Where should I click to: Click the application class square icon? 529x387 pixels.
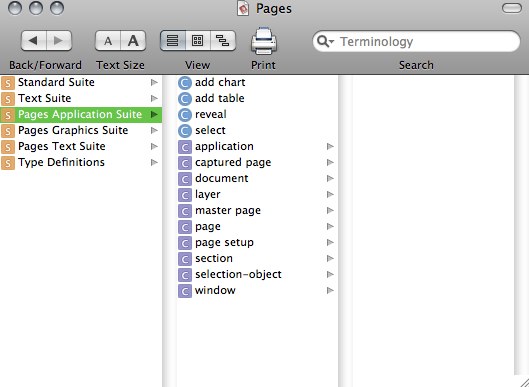tap(185, 147)
